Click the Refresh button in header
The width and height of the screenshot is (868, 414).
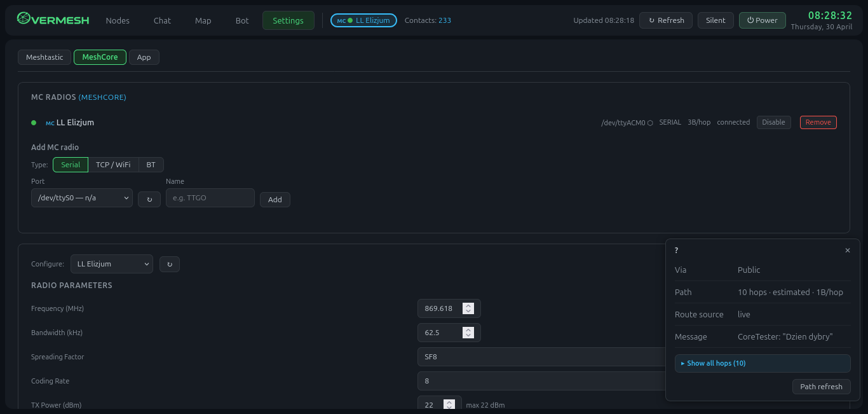click(x=666, y=20)
